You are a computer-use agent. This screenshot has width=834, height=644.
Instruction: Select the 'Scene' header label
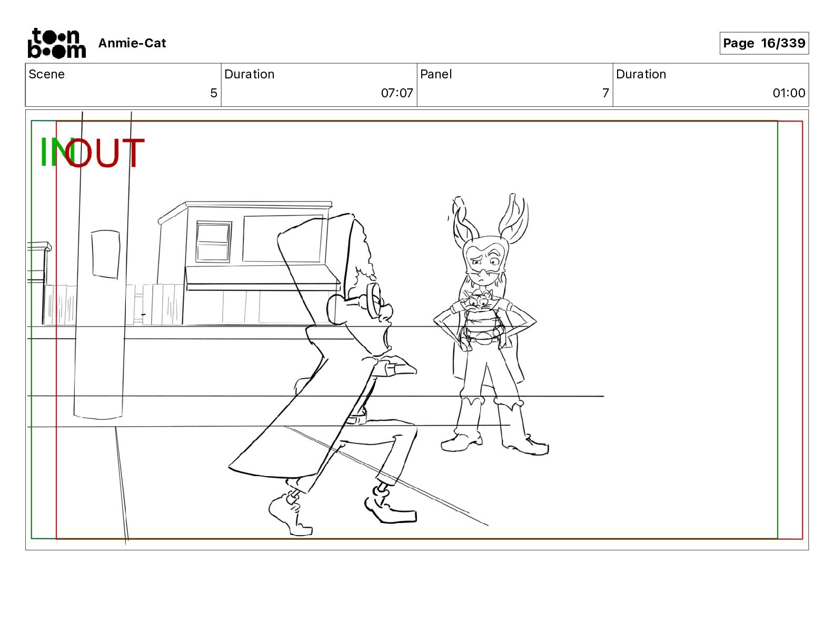[x=46, y=74]
